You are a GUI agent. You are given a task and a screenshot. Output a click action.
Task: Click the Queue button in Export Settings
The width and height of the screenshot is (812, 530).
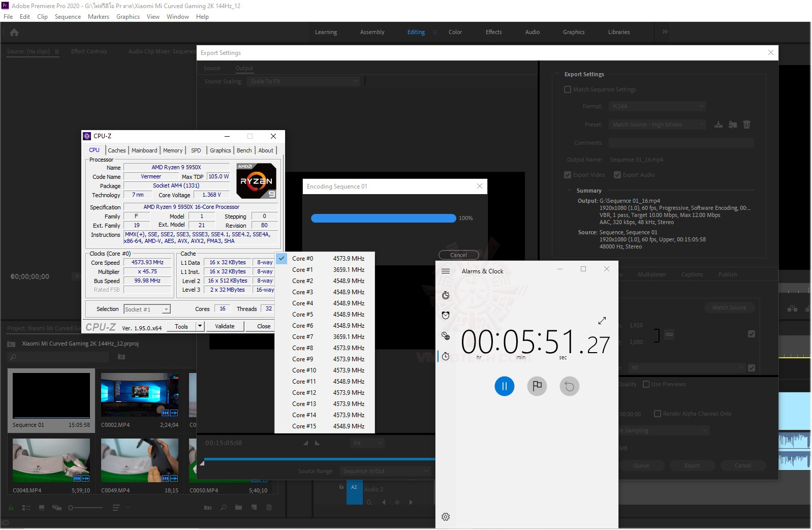(641, 465)
